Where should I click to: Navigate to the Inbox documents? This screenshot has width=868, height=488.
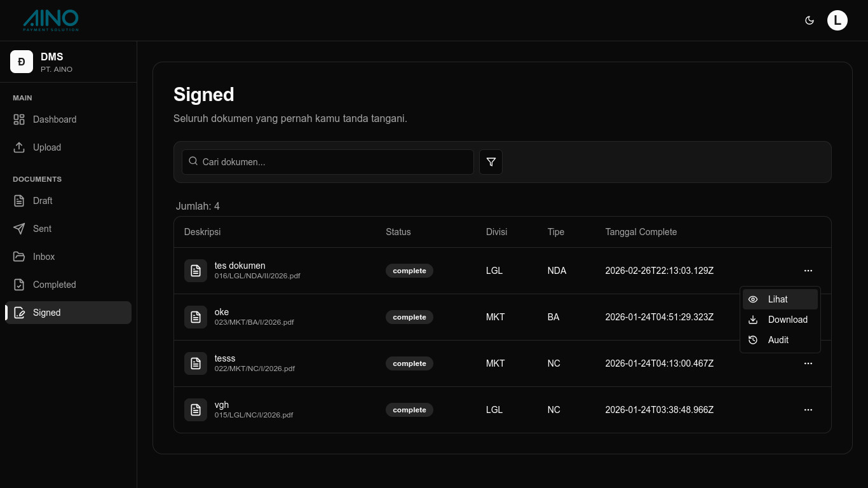coord(44,257)
